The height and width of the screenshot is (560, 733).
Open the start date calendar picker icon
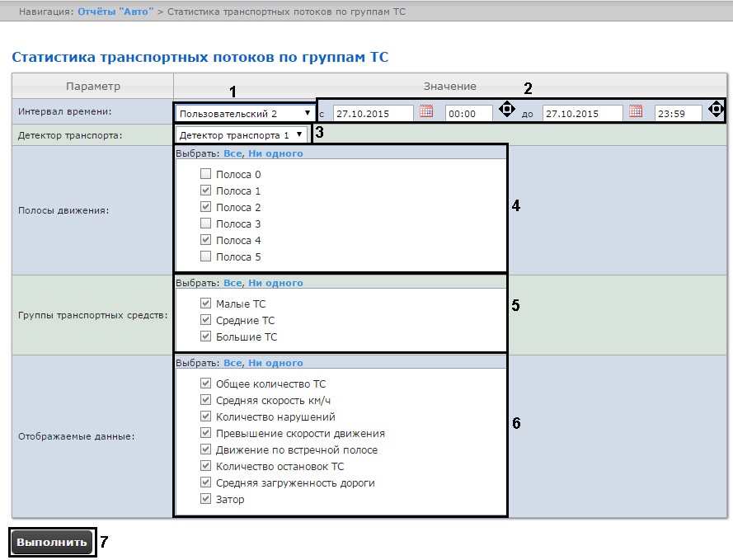(x=426, y=111)
